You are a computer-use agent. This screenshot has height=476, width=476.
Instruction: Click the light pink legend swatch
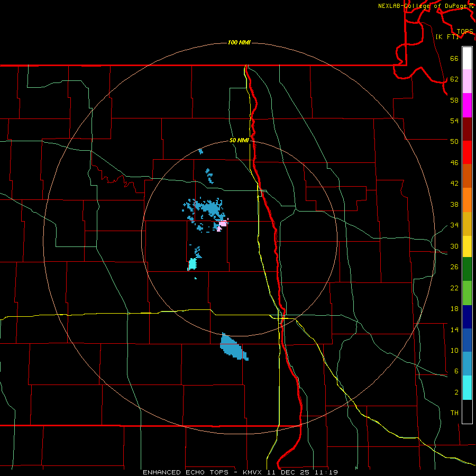(x=467, y=81)
